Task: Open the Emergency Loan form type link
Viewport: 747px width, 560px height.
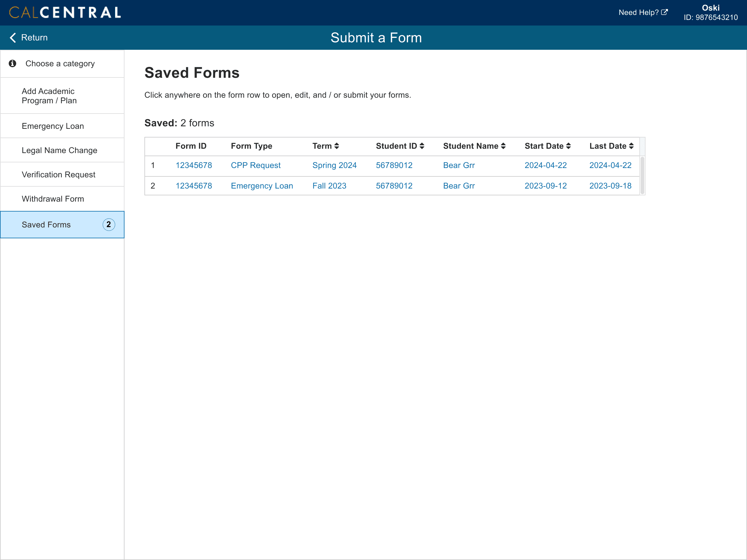Action: click(x=262, y=186)
